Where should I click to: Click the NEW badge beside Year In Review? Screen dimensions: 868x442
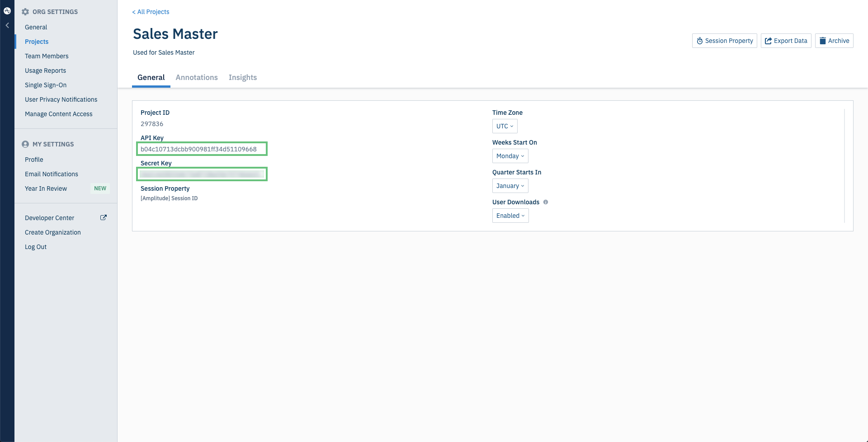pyautogui.click(x=100, y=188)
